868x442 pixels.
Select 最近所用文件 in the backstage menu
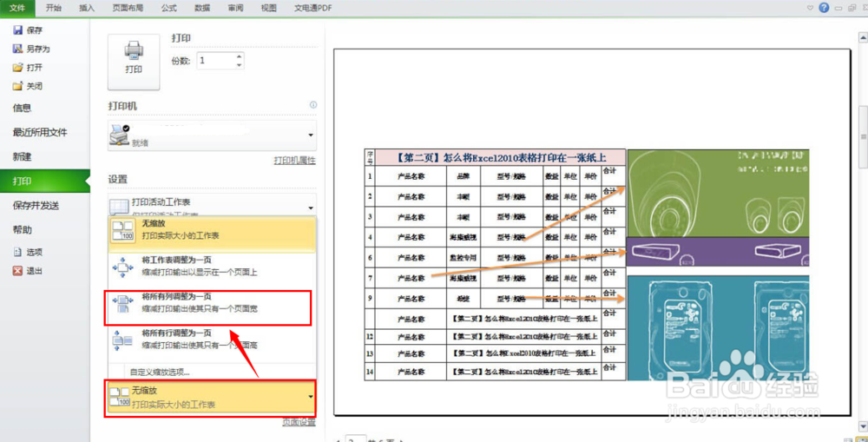click(40, 132)
